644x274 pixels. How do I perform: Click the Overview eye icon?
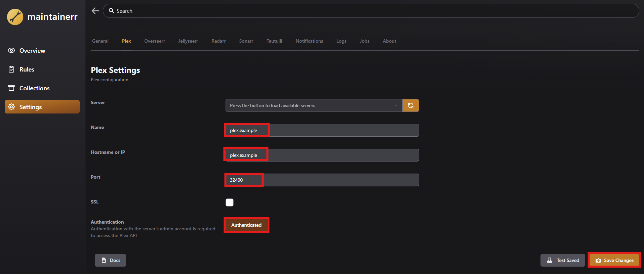(11, 50)
